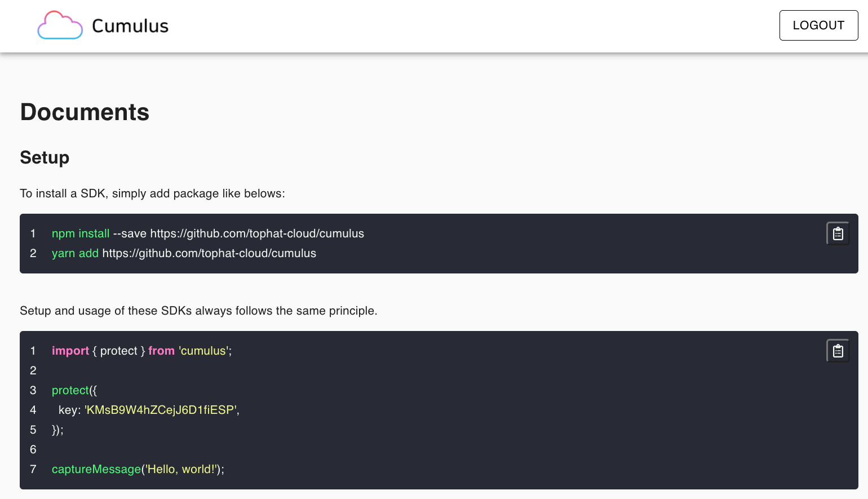Click the Cumulus brand name text
This screenshot has height=499, width=868.
pyautogui.click(x=130, y=26)
